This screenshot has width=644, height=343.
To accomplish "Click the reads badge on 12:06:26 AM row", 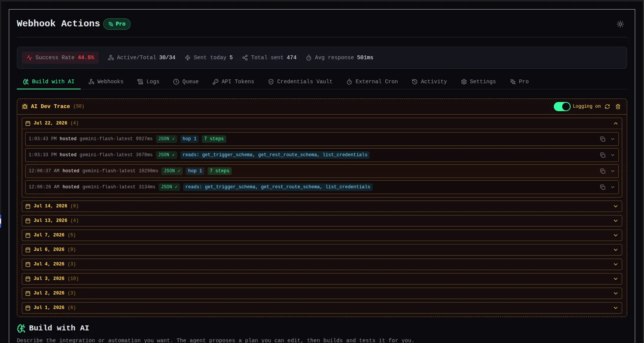I will [x=278, y=187].
